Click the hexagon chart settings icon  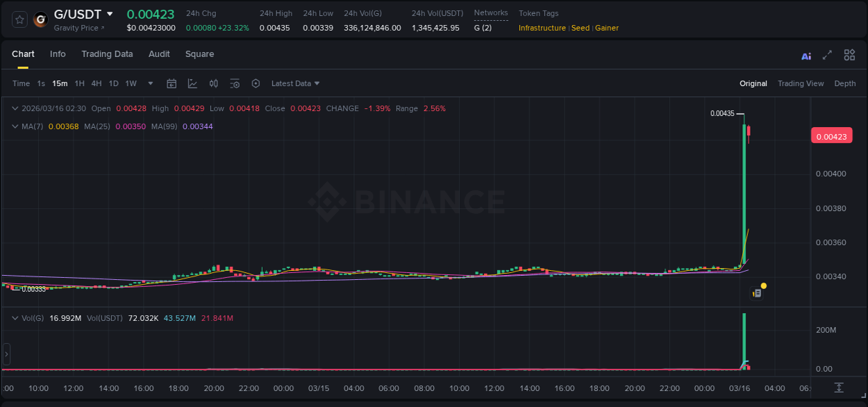point(256,83)
